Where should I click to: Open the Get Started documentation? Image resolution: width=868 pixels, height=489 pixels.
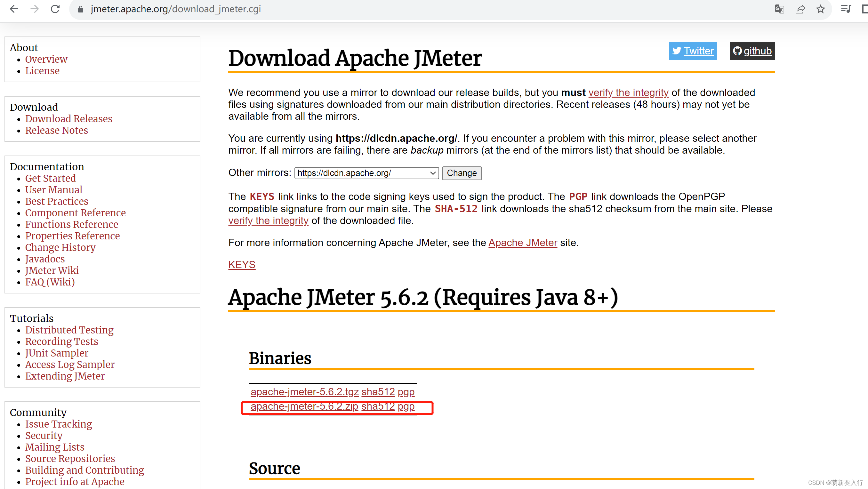tap(51, 178)
